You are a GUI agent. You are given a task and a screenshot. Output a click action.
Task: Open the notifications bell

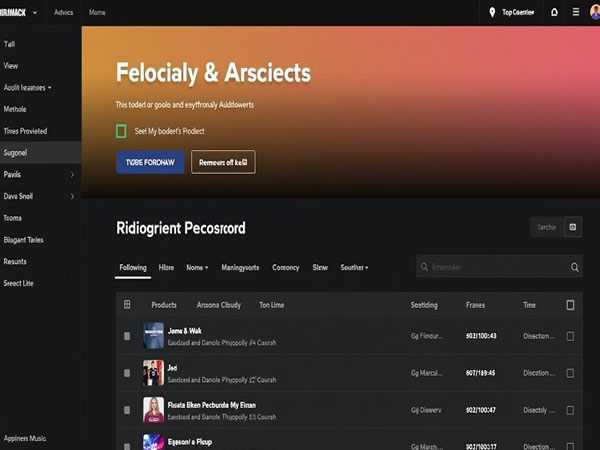555,12
